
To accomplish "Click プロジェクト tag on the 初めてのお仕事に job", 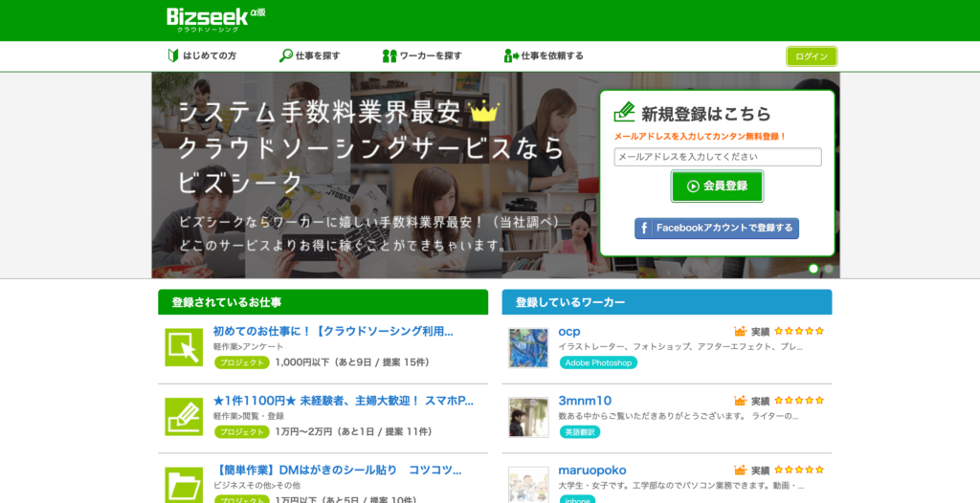I will coord(241,362).
